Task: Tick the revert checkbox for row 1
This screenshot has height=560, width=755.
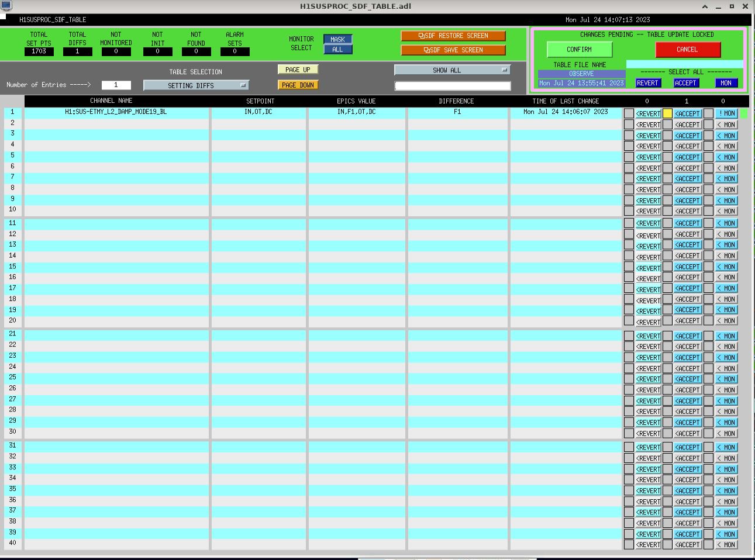Action: click(x=629, y=113)
